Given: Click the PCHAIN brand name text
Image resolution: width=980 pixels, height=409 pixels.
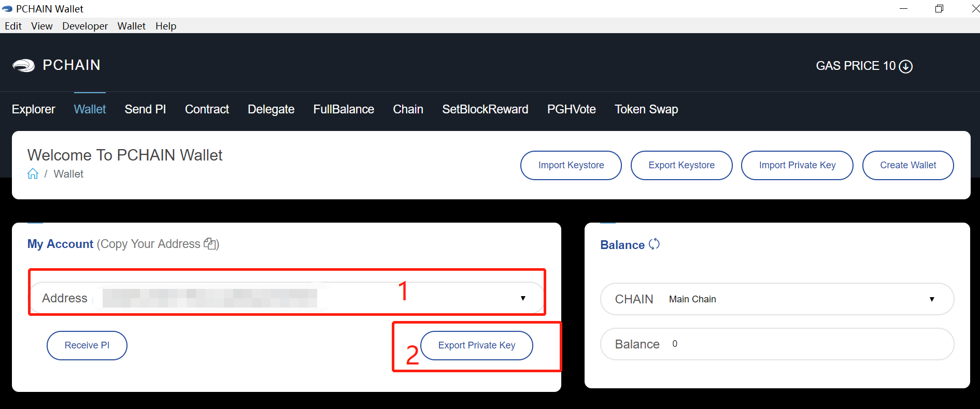Looking at the screenshot, I should click(x=72, y=65).
